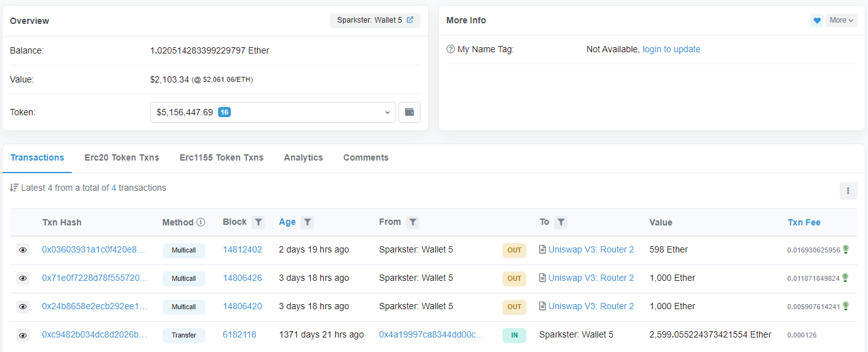Open the More dropdown in More Info panel
868x352 pixels.
tap(842, 21)
